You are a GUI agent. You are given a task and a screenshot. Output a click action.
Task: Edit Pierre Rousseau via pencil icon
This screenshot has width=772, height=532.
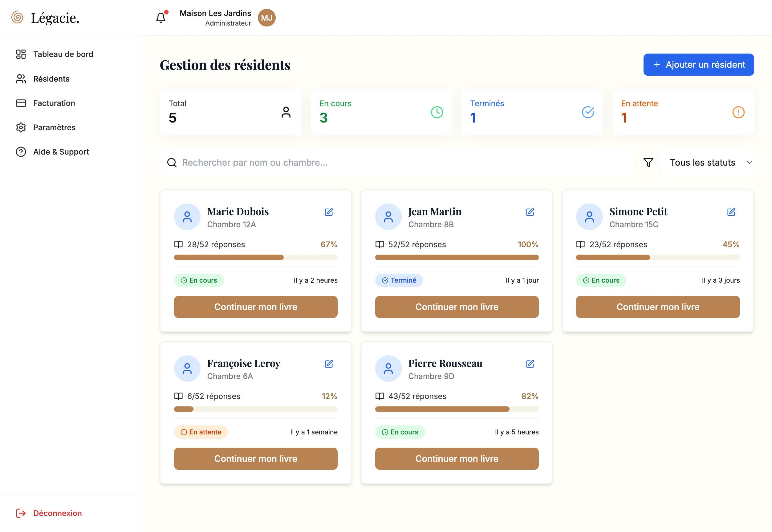coord(530,364)
